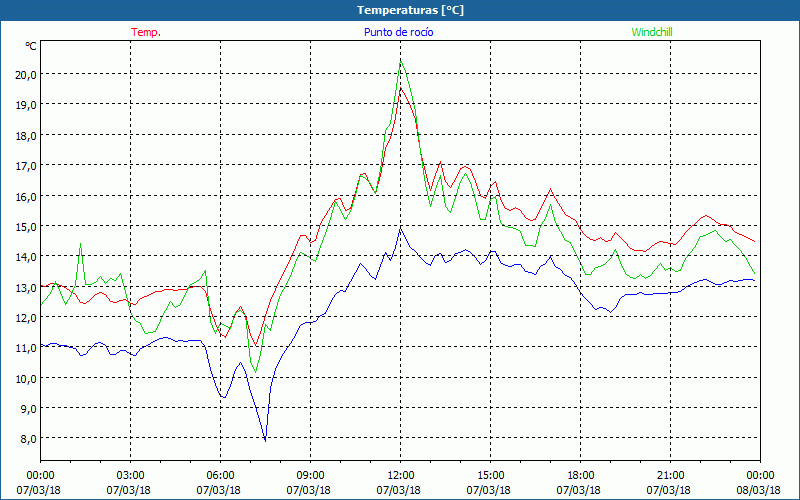Click the 21:00 time axis label
This screenshot has height=500, width=800.
click(670, 475)
